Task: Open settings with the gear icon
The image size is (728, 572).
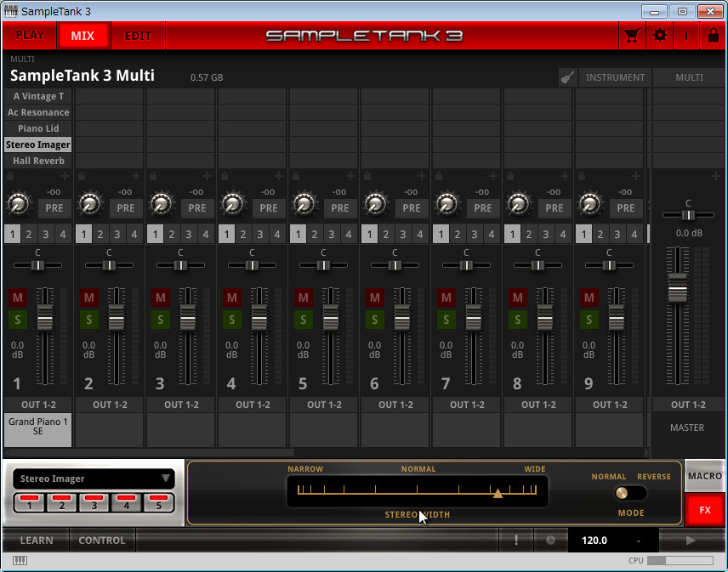Action: 659,35
